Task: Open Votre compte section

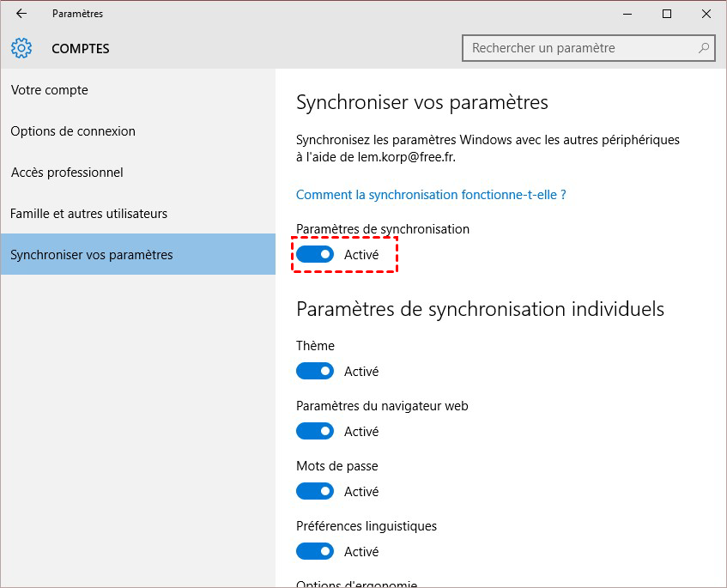Action: [x=49, y=90]
